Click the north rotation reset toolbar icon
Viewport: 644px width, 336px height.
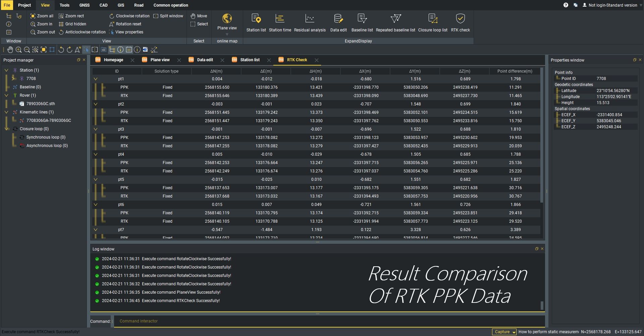(x=78, y=50)
